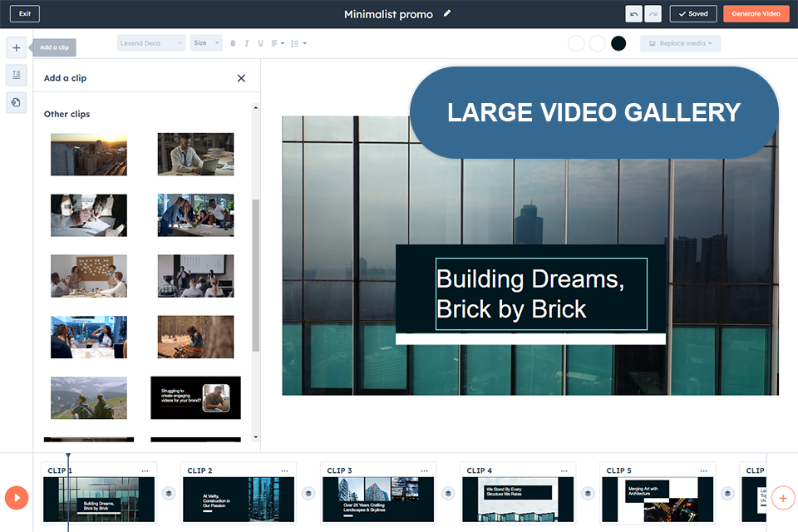This screenshot has height=532, width=798.
Task: Open the CLIP 1 options menu
Action: pos(145,470)
